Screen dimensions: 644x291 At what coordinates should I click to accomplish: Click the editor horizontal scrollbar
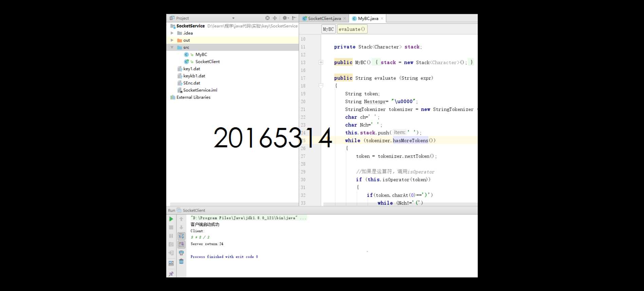click(400, 204)
